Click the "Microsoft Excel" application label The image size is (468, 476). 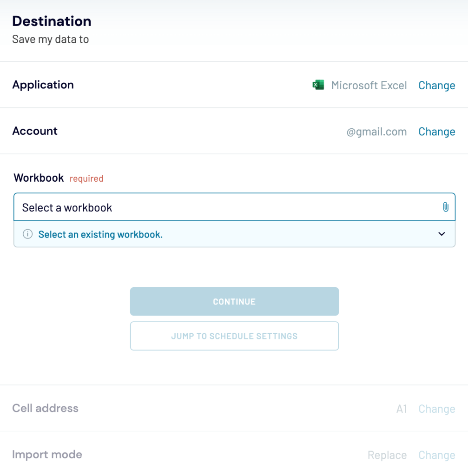pos(369,85)
